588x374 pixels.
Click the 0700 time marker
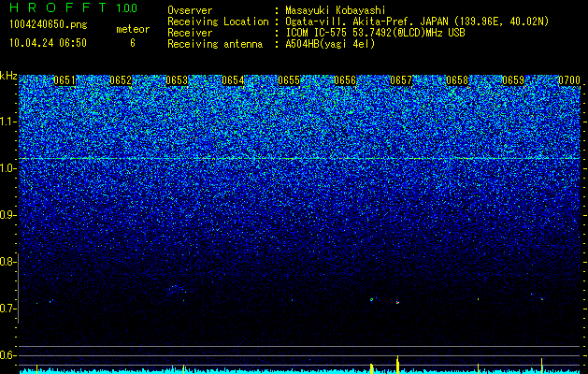click(569, 80)
